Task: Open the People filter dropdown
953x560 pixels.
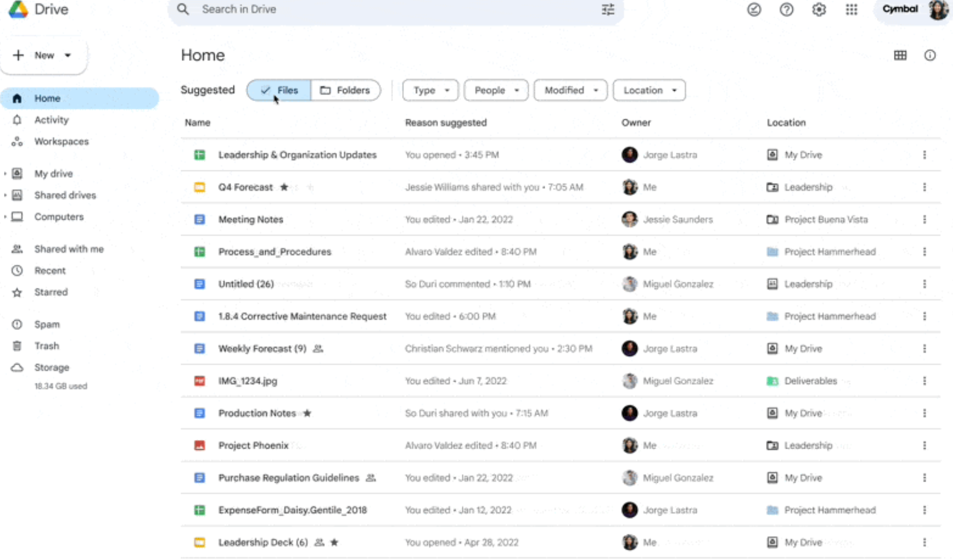Action: [x=496, y=90]
